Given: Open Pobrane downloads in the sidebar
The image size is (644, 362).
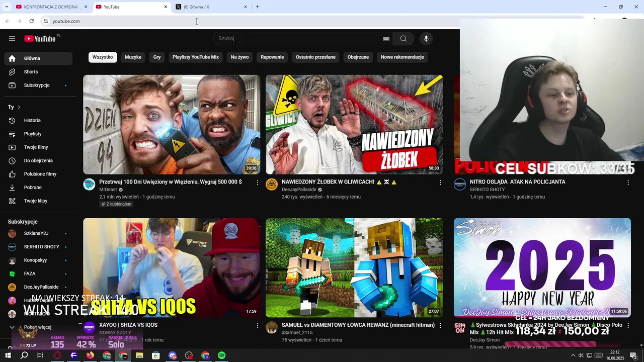Looking at the screenshot, I should point(38,188).
